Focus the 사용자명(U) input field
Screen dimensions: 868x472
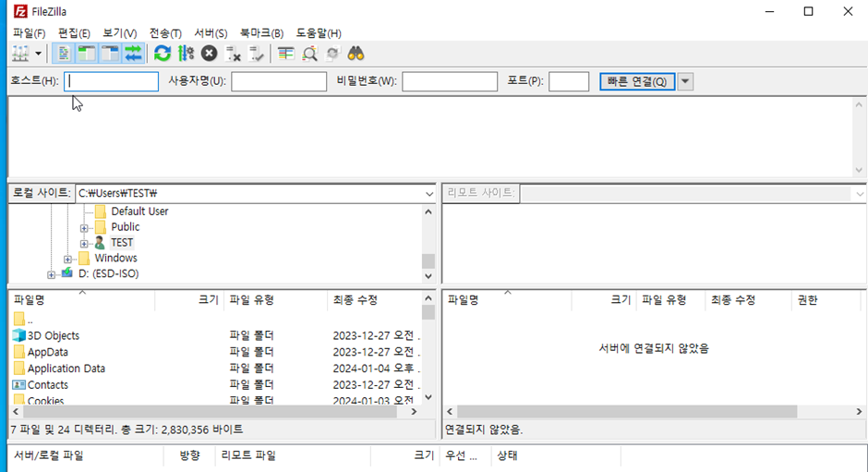(x=279, y=81)
